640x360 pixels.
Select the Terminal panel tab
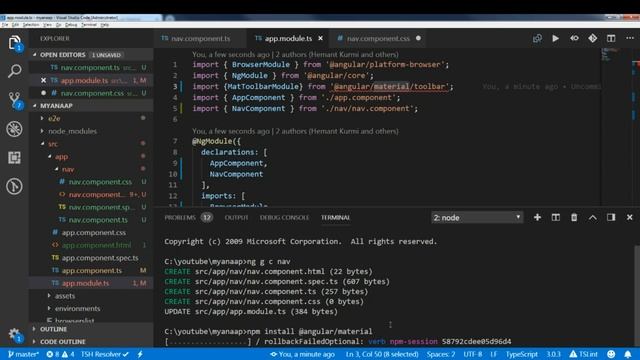click(335, 218)
